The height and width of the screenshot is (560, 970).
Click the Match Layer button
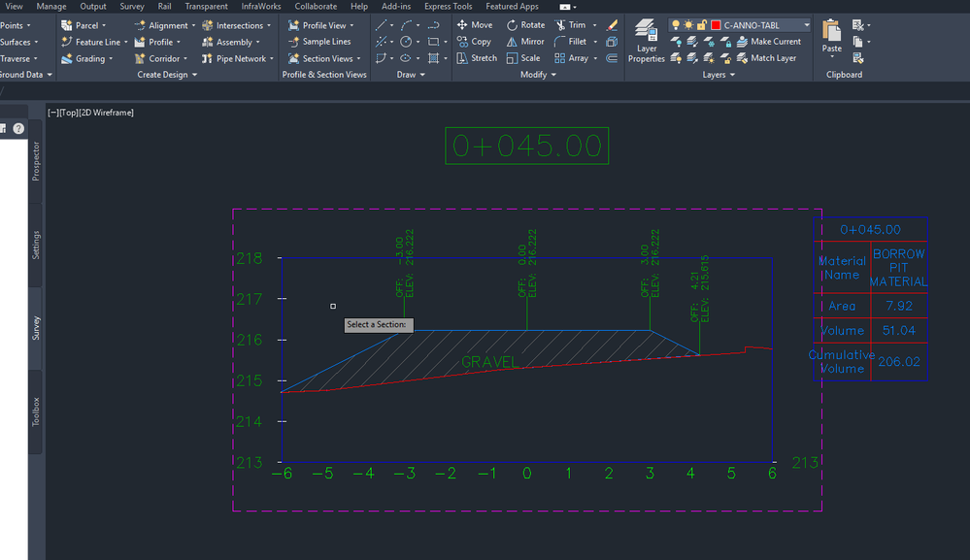[766, 58]
